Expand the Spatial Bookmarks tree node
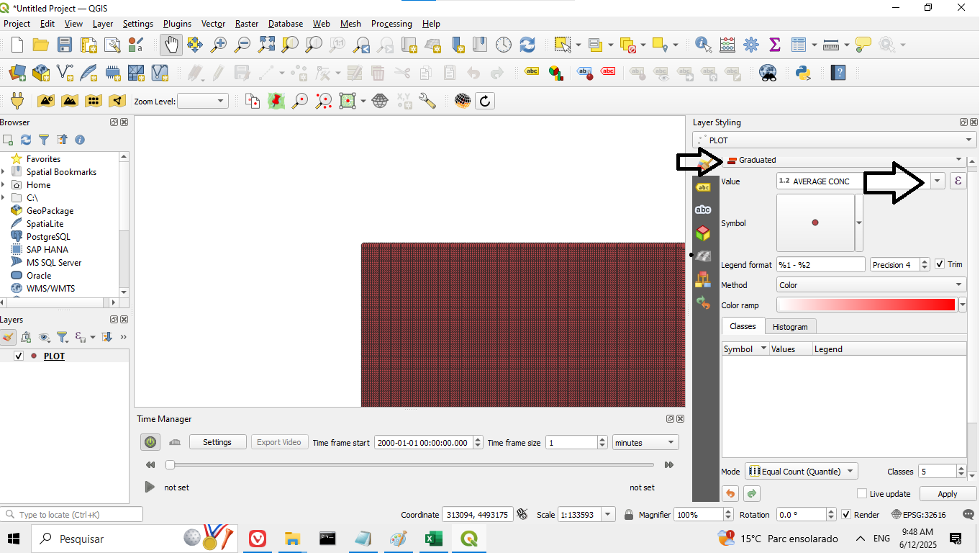Viewport: 980px width, 553px height. [4, 172]
